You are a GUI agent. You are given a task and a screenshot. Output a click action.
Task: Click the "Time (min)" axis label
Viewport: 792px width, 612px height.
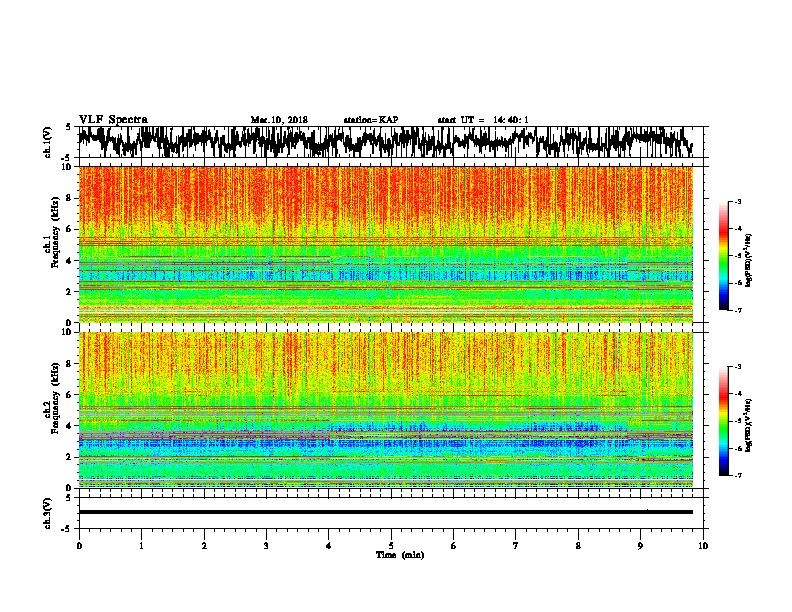(x=400, y=555)
